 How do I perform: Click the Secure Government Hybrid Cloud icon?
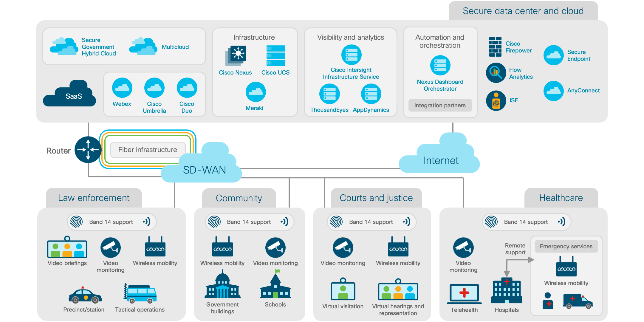click(64, 47)
